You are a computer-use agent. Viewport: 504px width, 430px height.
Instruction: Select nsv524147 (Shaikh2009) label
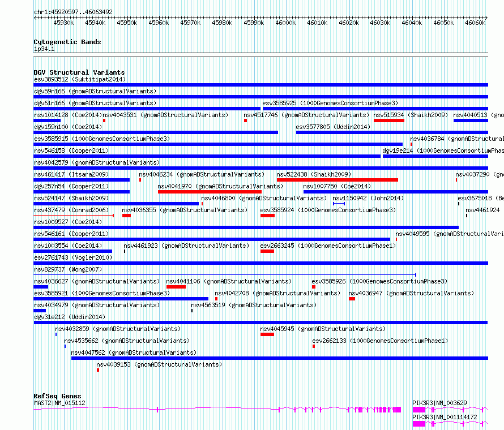(x=71, y=198)
